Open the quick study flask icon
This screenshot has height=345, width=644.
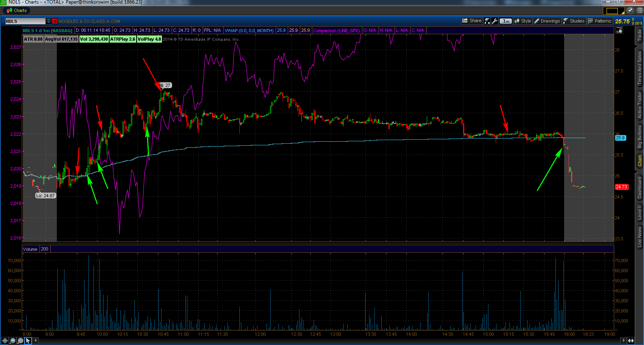pyautogui.click(x=487, y=21)
